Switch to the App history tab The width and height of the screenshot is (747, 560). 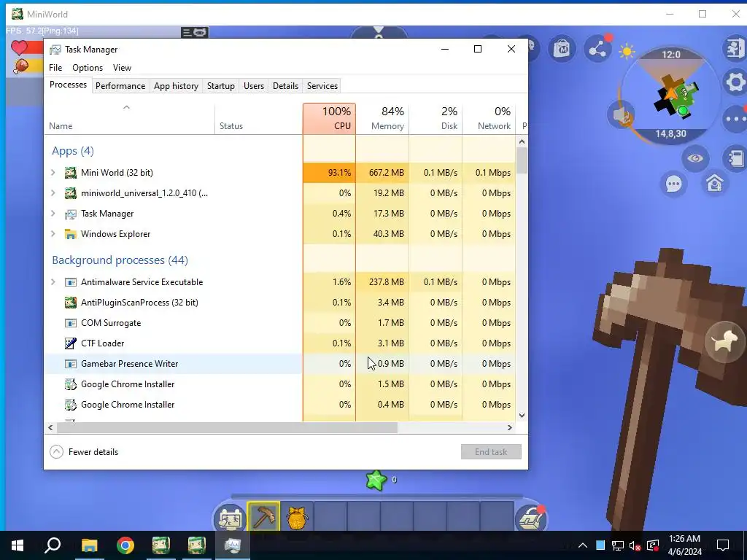point(176,86)
